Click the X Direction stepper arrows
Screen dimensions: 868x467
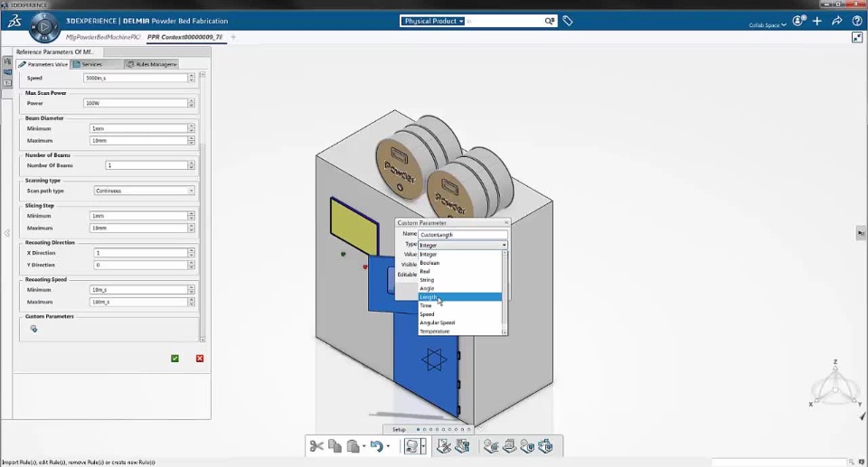(192, 253)
